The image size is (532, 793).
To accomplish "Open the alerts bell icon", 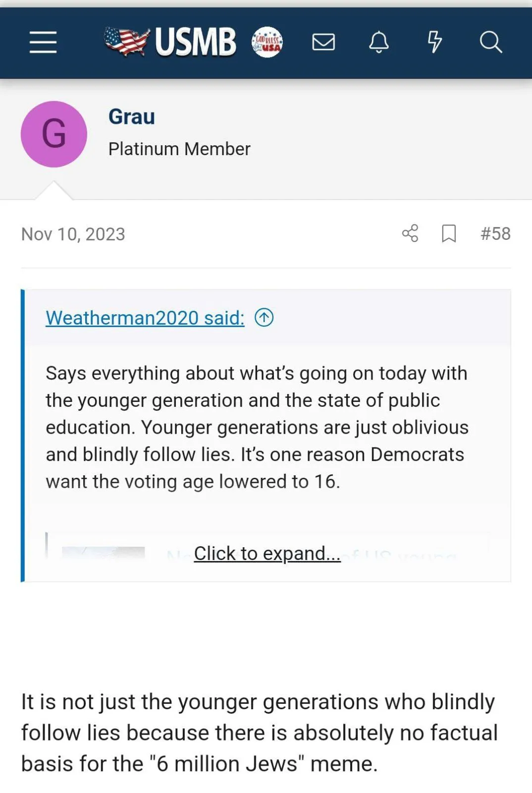I will click(x=379, y=42).
